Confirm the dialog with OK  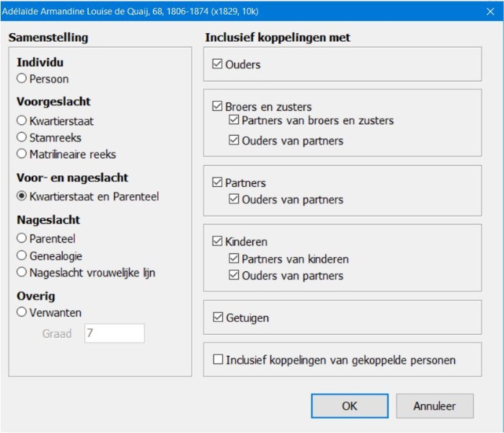350,406
